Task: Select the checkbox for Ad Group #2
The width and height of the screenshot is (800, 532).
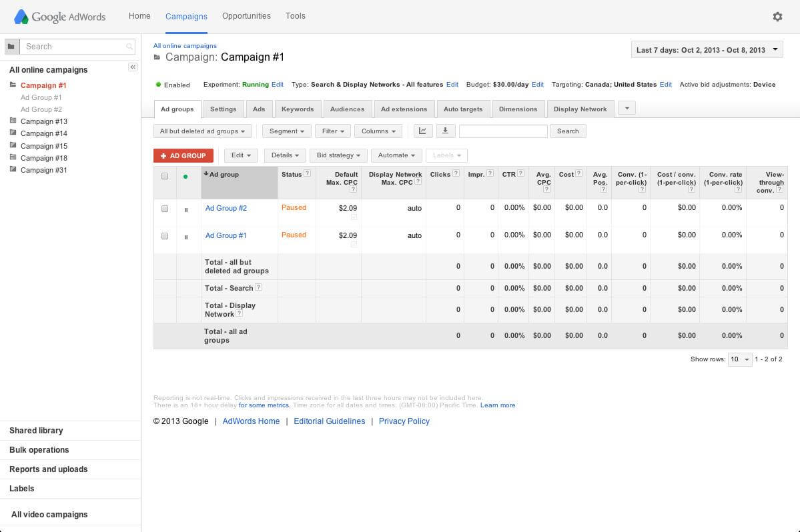Action: coord(165,208)
